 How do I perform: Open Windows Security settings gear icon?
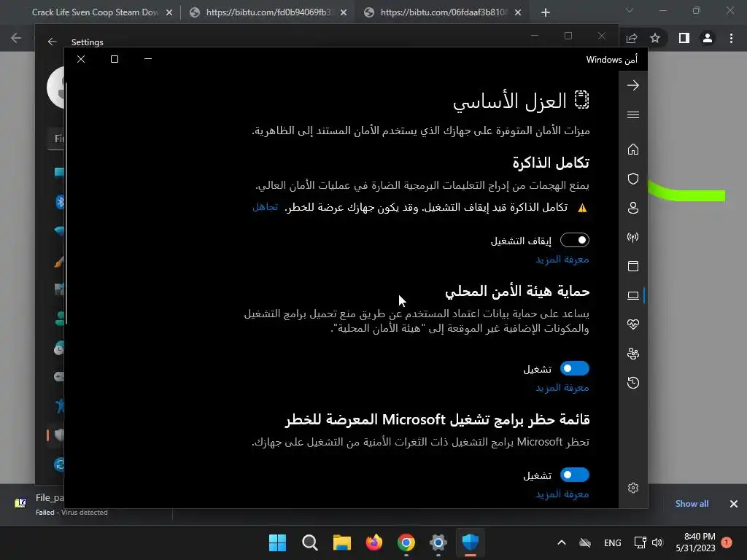pyautogui.click(x=633, y=488)
